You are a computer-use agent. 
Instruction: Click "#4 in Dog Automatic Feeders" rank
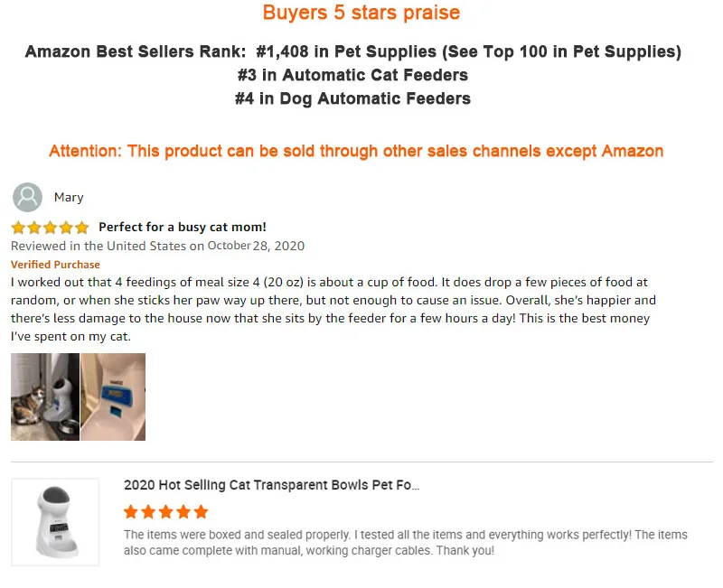point(352,98)
